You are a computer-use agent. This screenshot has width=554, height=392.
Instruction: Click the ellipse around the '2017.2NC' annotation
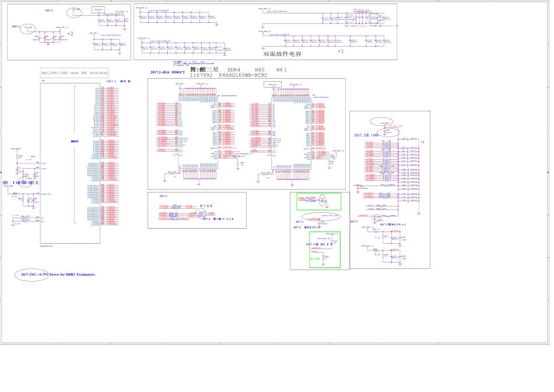(31, 274)
